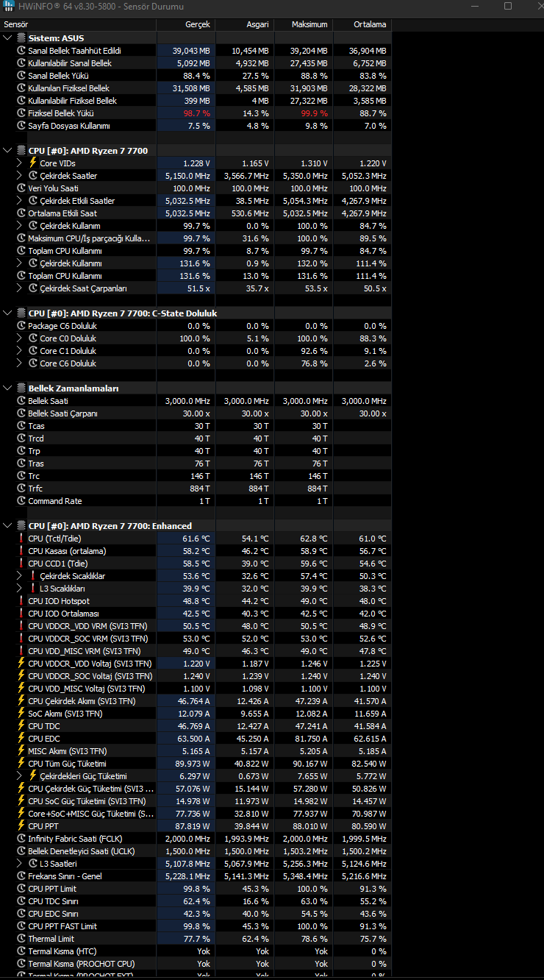Click thermometer icon next to L3 Sıcaklıkları
Viewport: 544px width, 980px height.
click(x=32, y=589)
